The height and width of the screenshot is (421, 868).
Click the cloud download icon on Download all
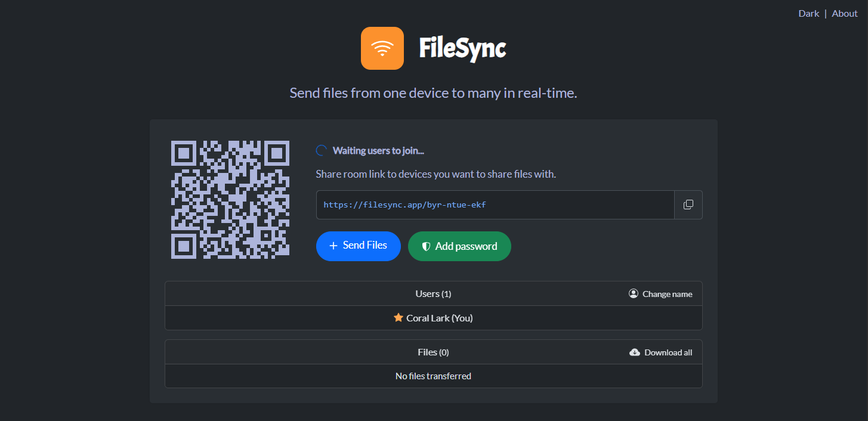pyautogui.click(x=635, y=352)
